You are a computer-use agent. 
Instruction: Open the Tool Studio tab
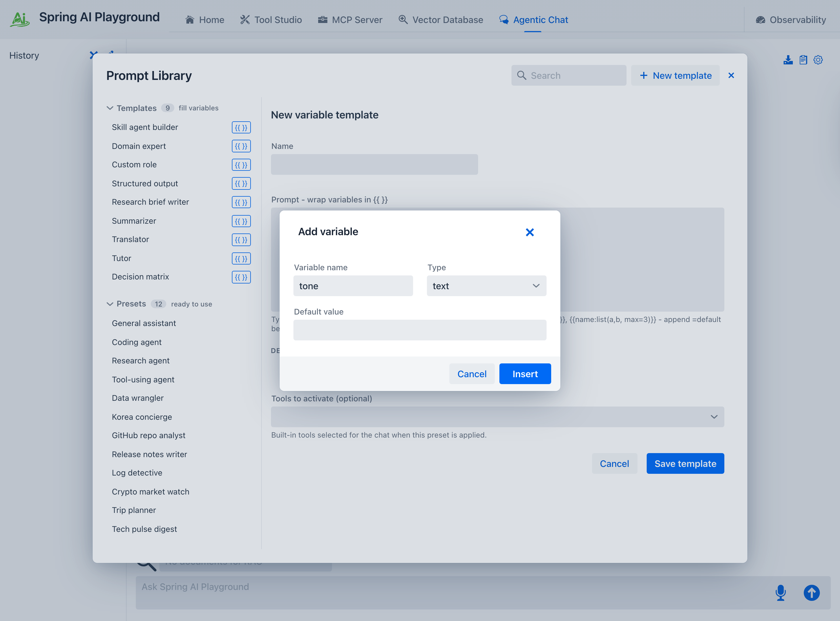pos(271,20)
